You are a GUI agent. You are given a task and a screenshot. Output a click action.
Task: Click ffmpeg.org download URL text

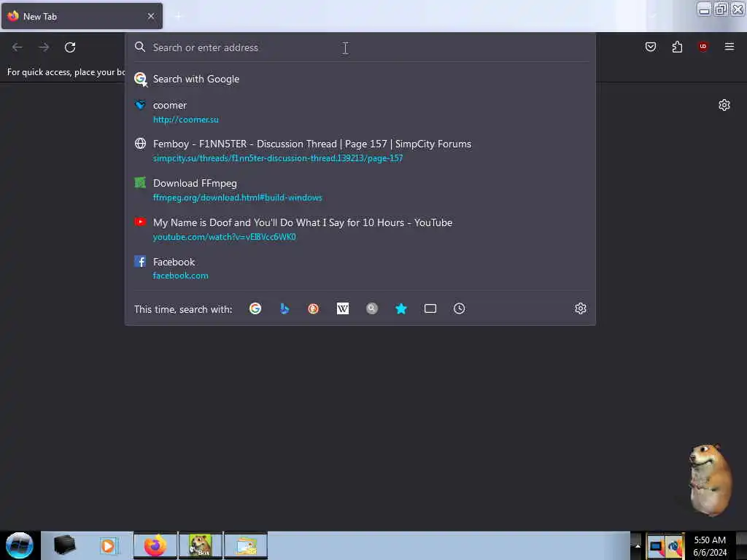click(x=237, y=198)
